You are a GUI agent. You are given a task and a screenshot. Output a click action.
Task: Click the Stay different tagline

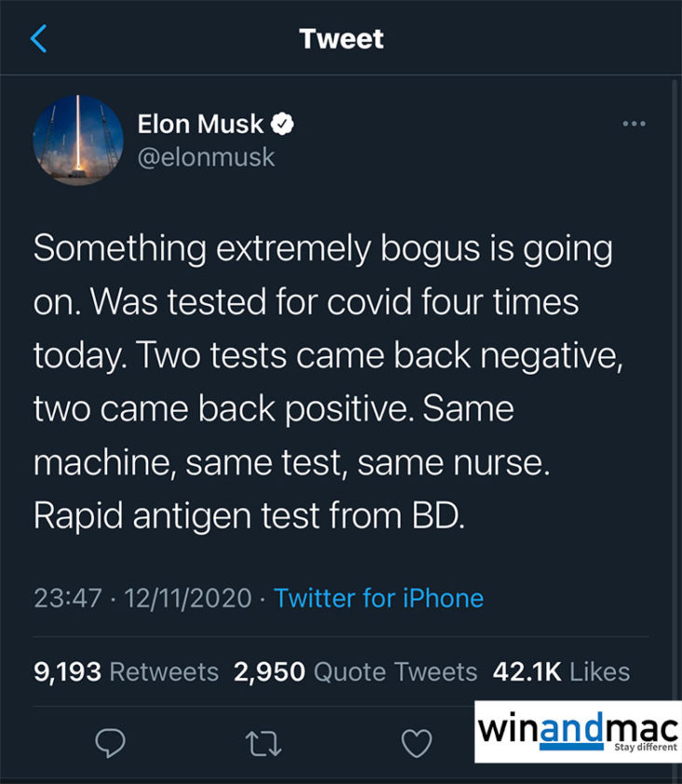coord(645,748)
